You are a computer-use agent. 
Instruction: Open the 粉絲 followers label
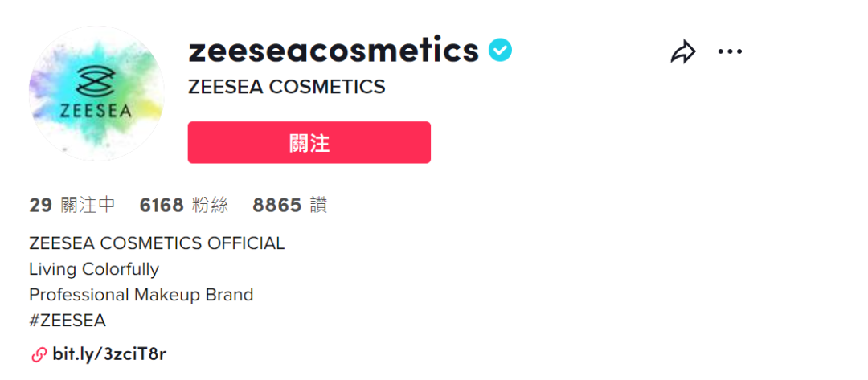coord(211,206)
